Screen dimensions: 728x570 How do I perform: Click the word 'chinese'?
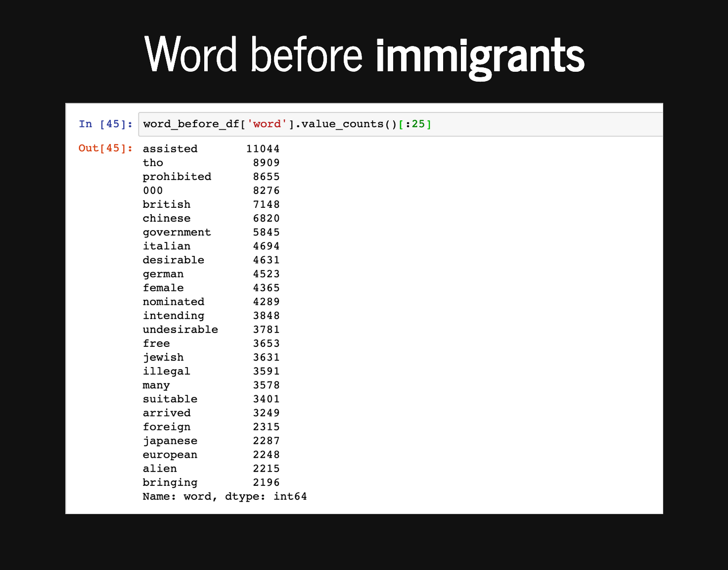167,218
